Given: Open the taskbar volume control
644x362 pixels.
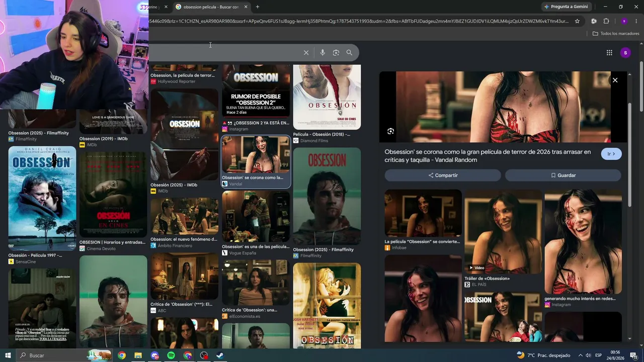Looking at the screenshot, I should 589,355.
